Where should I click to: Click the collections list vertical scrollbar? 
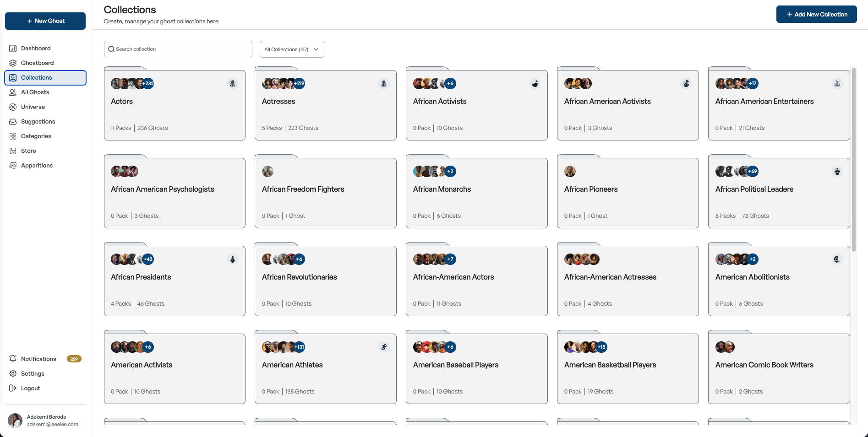tap(854, 159)
